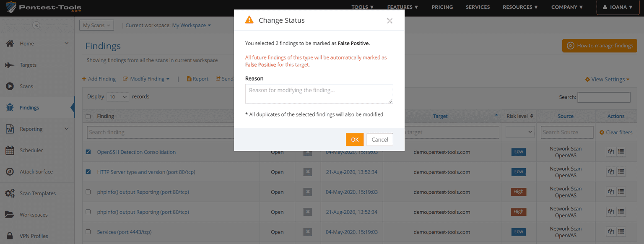The height and width of the screenshot is (244, 644).
Task: Collapse the sidebar with the double-arrow icon
Action: (x=36, y=26)
